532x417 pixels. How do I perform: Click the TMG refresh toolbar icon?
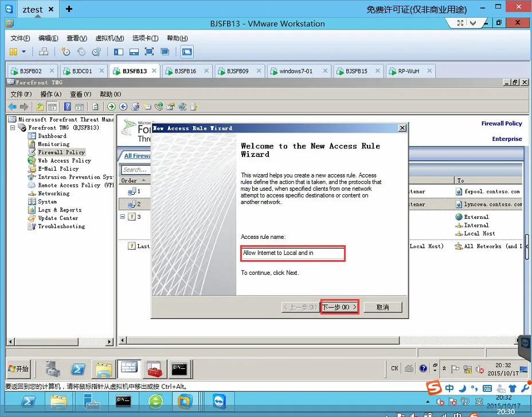click(95, 107)
